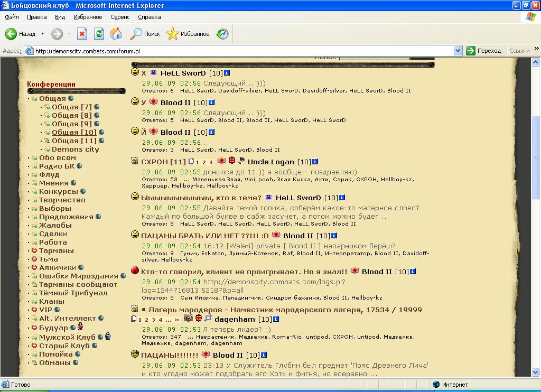Click the Forward arrow button
Screen dimensions: 541x392
pyautogui.click(x=57, y=34)
